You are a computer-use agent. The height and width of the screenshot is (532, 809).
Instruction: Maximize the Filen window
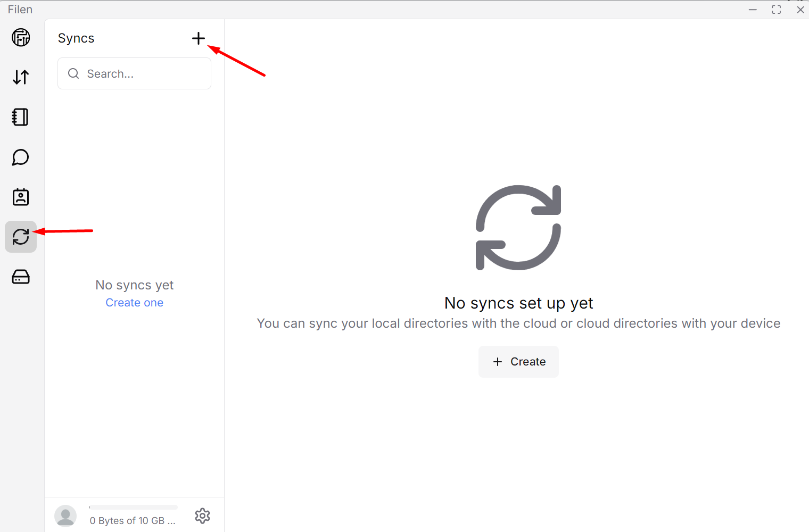pos(777,10)
